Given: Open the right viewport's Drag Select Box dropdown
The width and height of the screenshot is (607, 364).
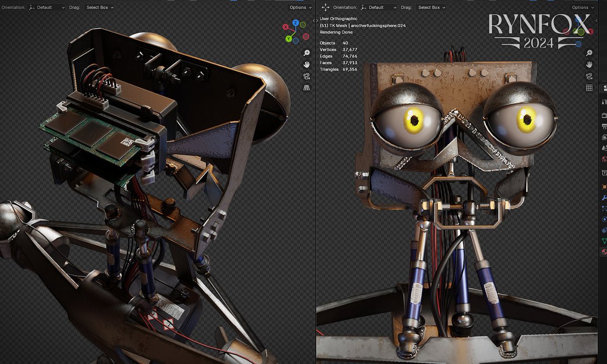Looking at the screenshot, I should click(431, 8).
